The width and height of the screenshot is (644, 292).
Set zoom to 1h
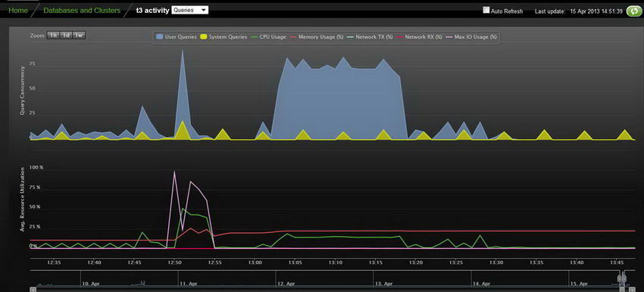point(53,36)
